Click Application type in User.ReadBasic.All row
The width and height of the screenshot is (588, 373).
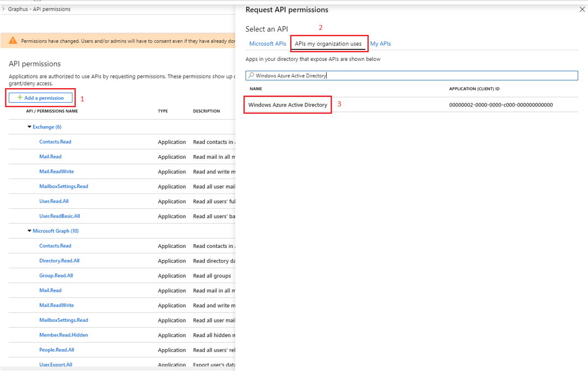[x=171, y=216]
